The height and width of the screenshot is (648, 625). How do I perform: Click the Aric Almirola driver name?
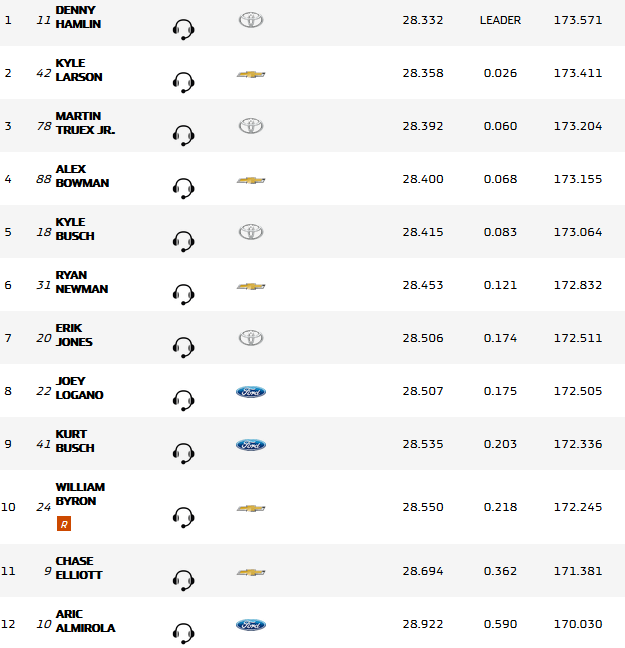pos(85,621)
